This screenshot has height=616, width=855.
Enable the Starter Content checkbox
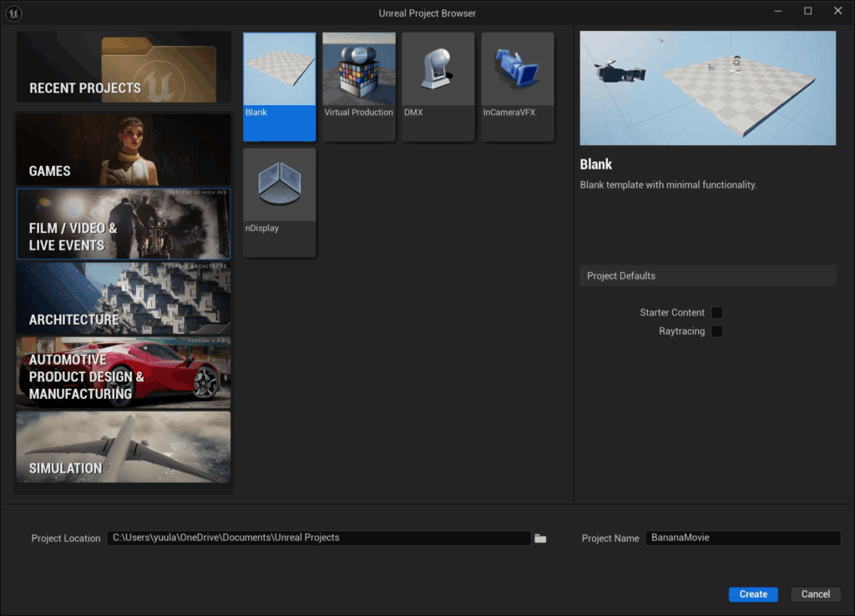coord(716,312)
